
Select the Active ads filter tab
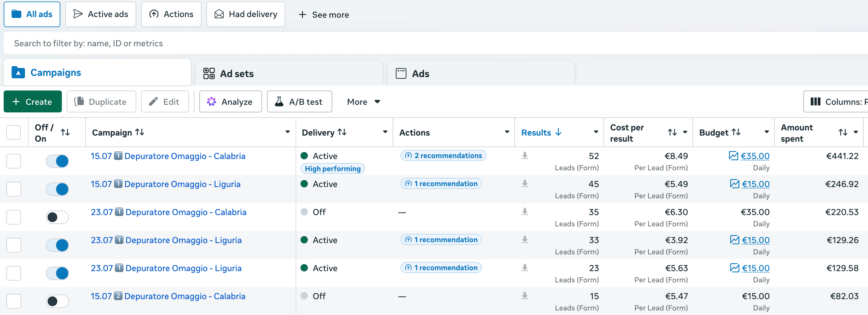pyautogui.click(x=101, y=14)
